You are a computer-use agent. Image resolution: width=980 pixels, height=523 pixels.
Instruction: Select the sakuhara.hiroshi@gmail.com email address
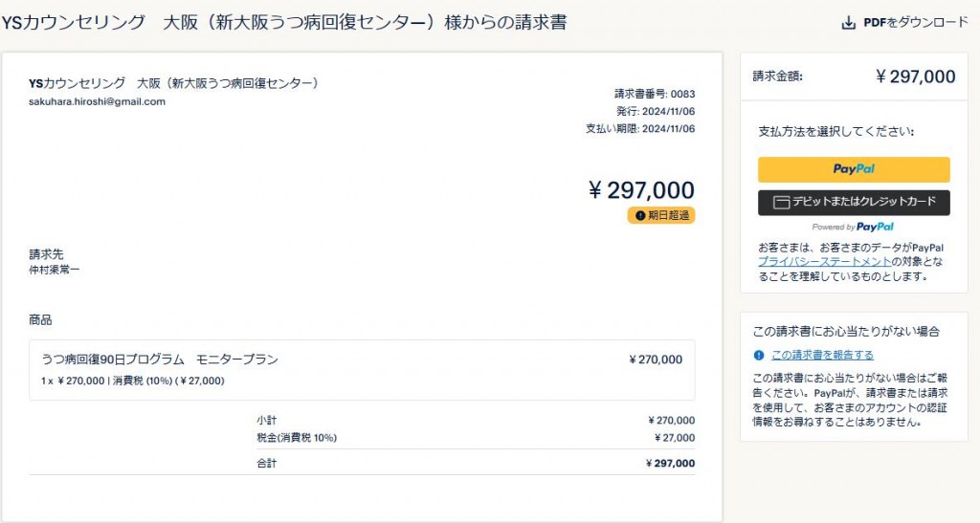pos(97,101)
